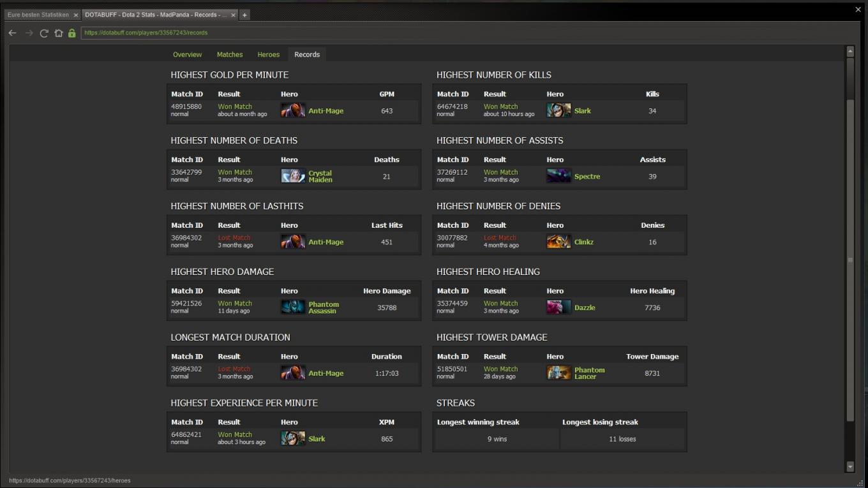Open the Matches tab

click(230, 55)
